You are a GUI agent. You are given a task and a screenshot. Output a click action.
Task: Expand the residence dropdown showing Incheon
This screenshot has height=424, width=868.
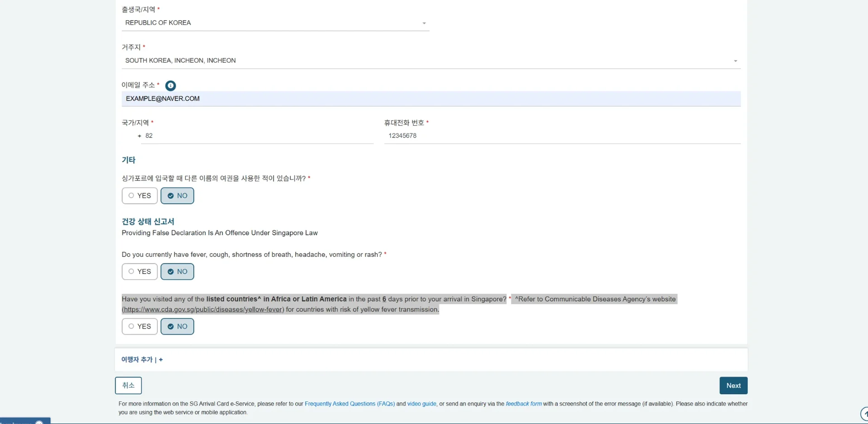[x=735, y=61]
